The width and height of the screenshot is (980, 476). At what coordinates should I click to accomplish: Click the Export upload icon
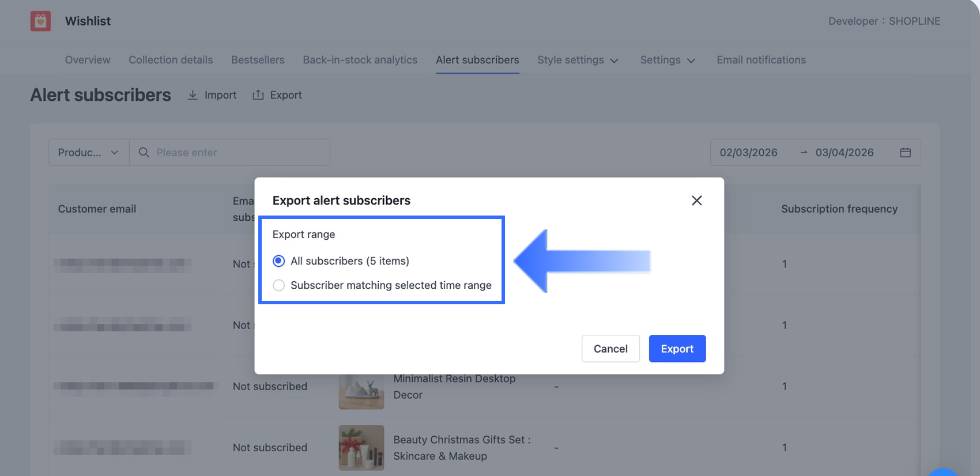point(258,95)
